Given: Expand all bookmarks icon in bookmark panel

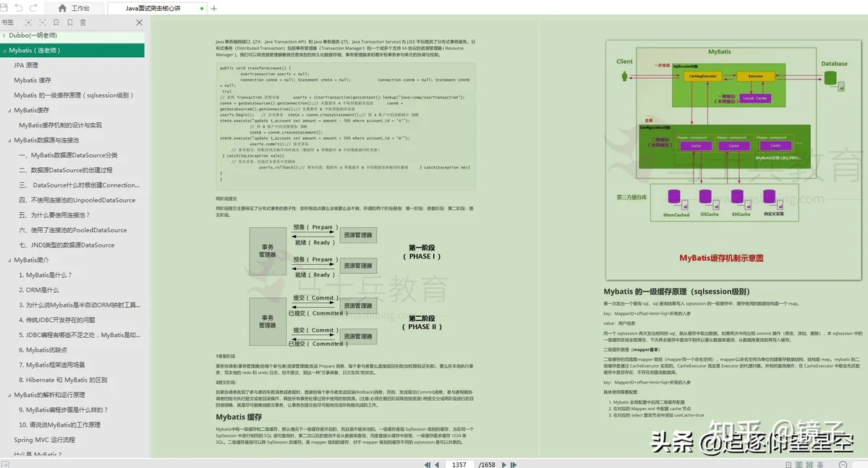Looking at the screenshot, I should coord(28,23).
